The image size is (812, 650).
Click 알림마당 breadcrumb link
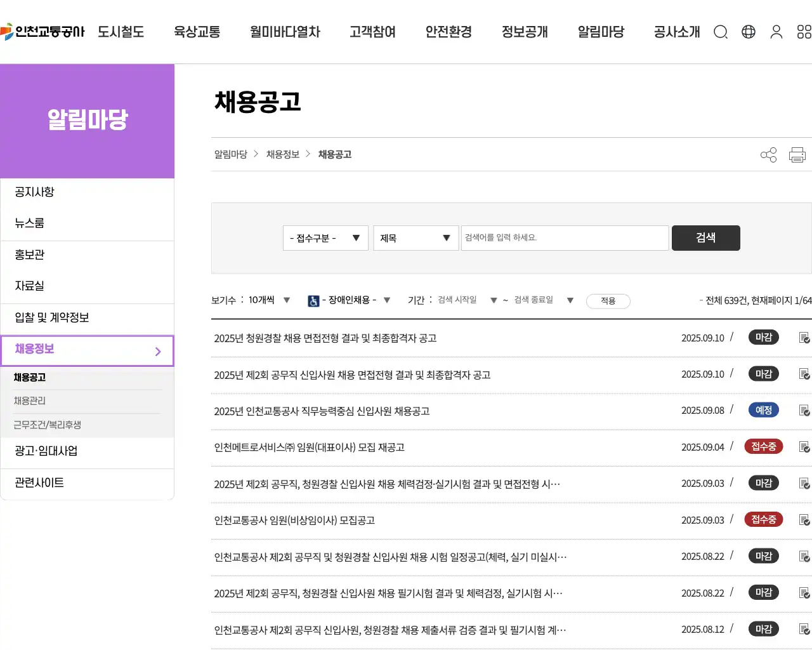231,154
